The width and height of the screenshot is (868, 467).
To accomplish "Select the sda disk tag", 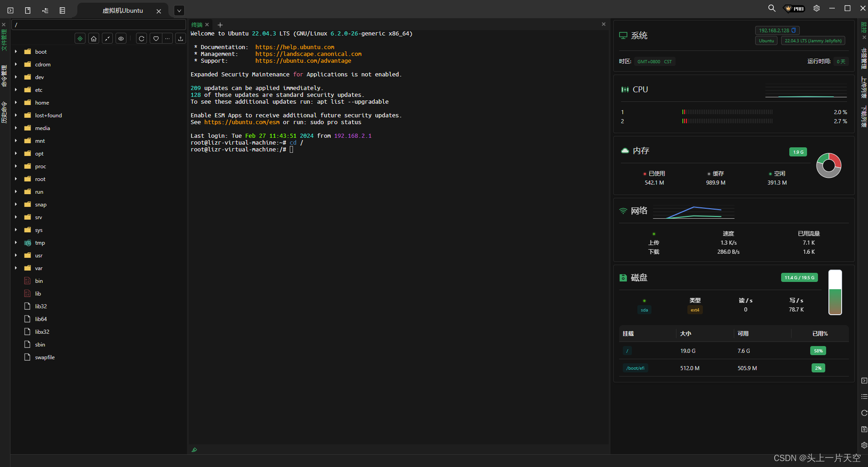I will pos(644,310).
